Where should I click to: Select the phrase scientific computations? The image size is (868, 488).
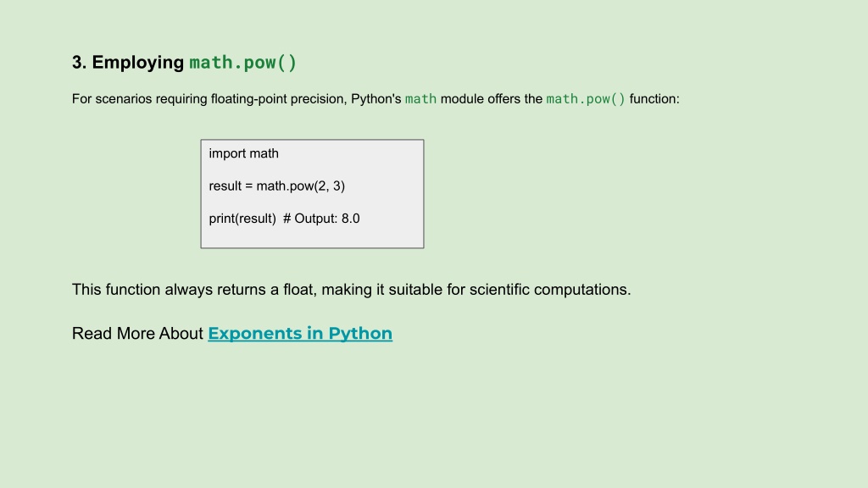(x=550, y=290)
